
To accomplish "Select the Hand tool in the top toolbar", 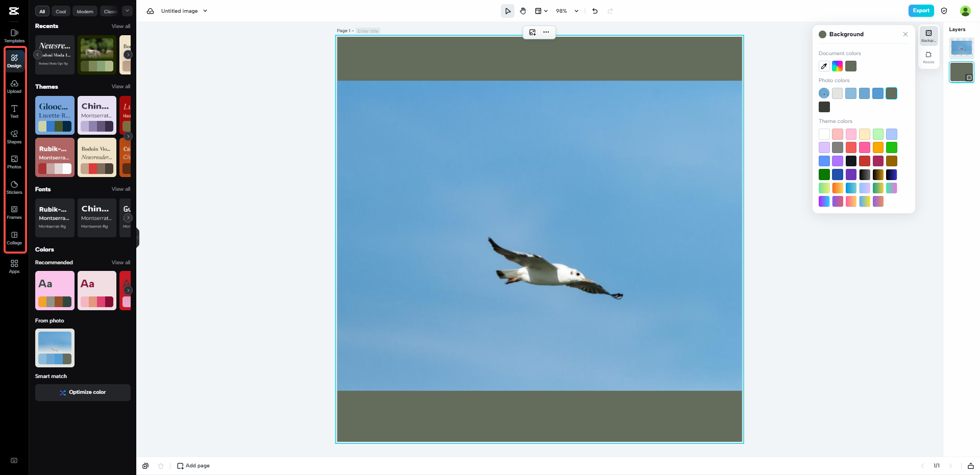I will [x=523, y=10].
